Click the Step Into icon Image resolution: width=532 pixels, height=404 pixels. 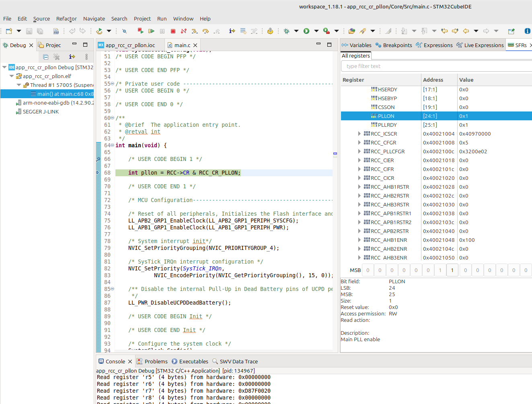[x=195, y=30]
